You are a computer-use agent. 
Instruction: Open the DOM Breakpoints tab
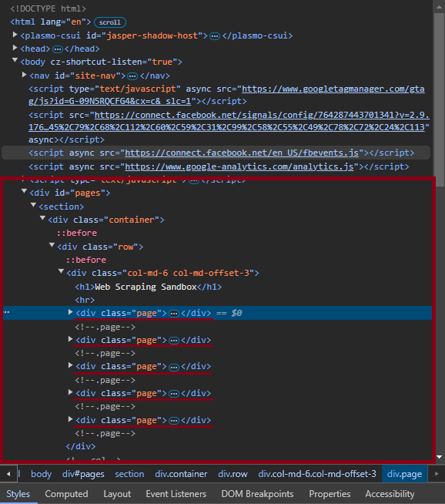pyautogui.click(x=257, y=494)
